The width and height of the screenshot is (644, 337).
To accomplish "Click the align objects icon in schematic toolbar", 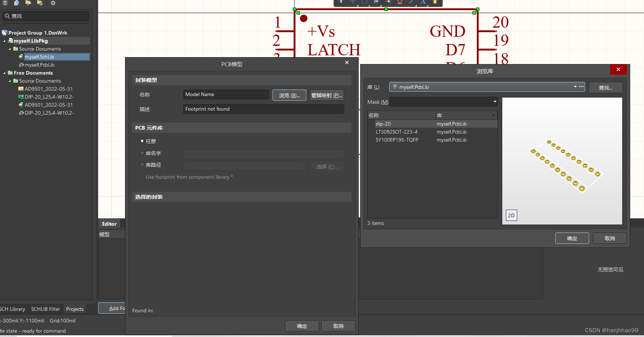I will click(x=376, y=2).
